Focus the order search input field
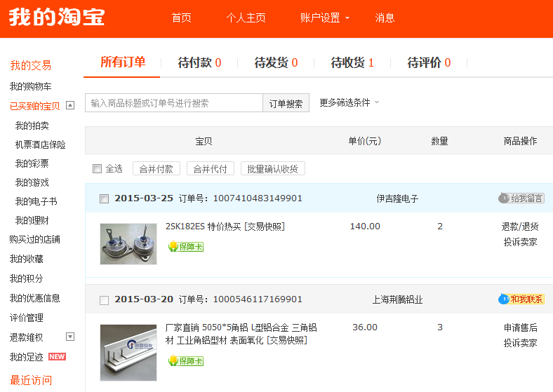The height and width of the screenshot is (392, 553). 174,103
